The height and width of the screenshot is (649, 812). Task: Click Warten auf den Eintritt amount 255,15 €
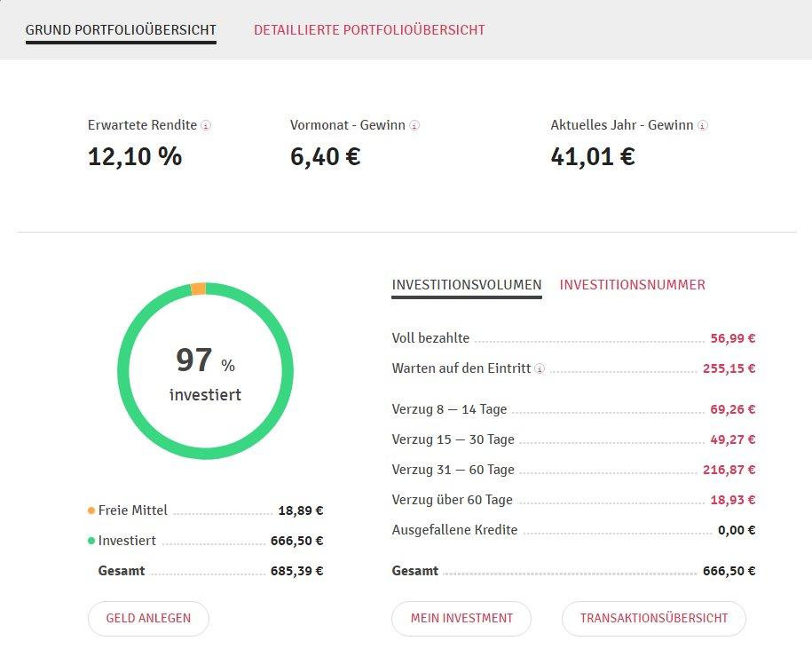pyautogui.click(x=729, y=368)
